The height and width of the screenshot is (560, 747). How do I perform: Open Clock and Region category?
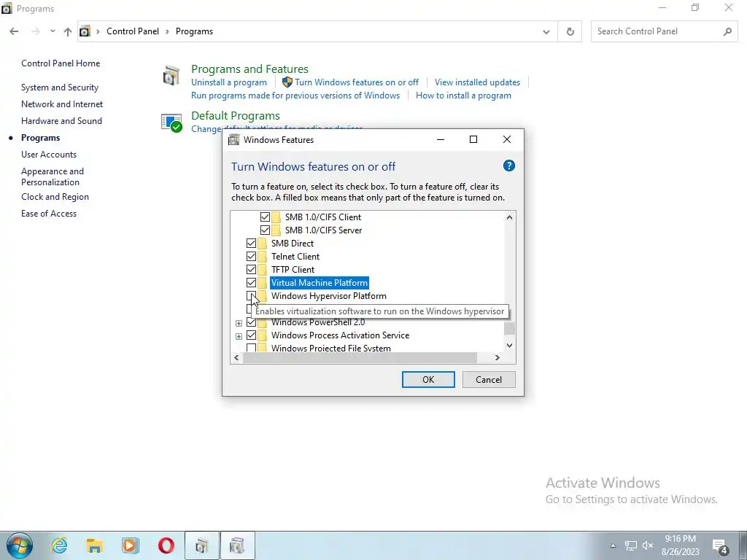click(55, 197)
